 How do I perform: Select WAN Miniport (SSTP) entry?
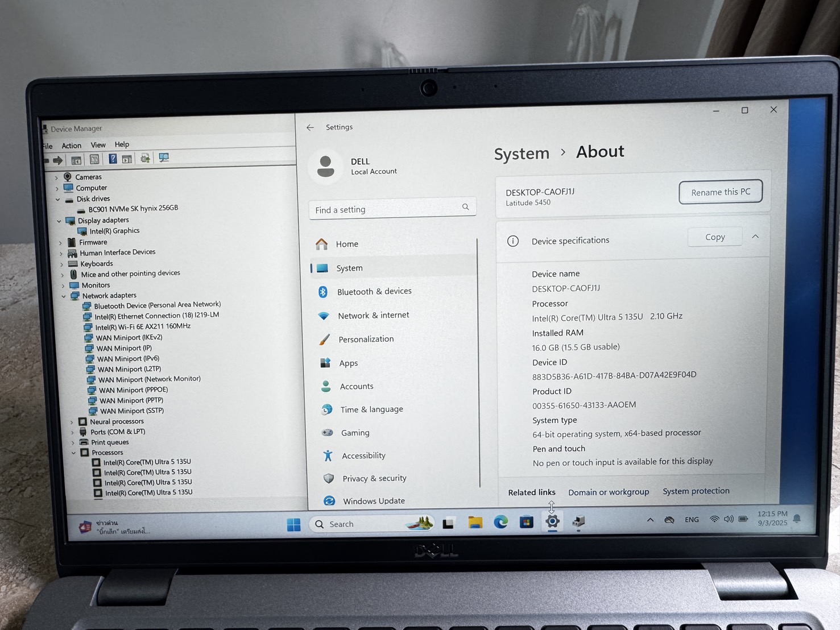(x=132, y=411)
